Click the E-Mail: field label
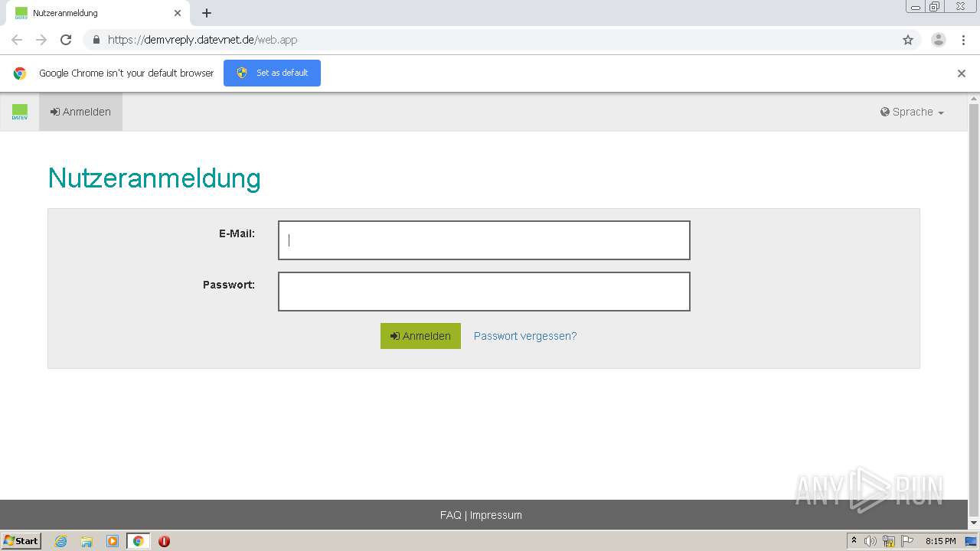The width and height of the screenshot is (980, 551). (237, 233)
